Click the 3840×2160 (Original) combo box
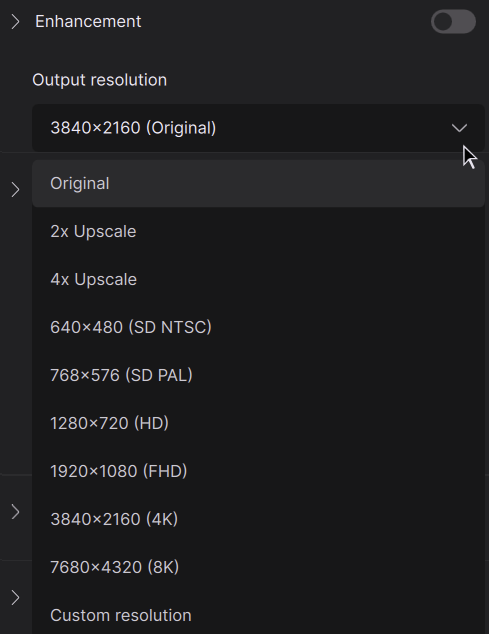 [258, 128]
